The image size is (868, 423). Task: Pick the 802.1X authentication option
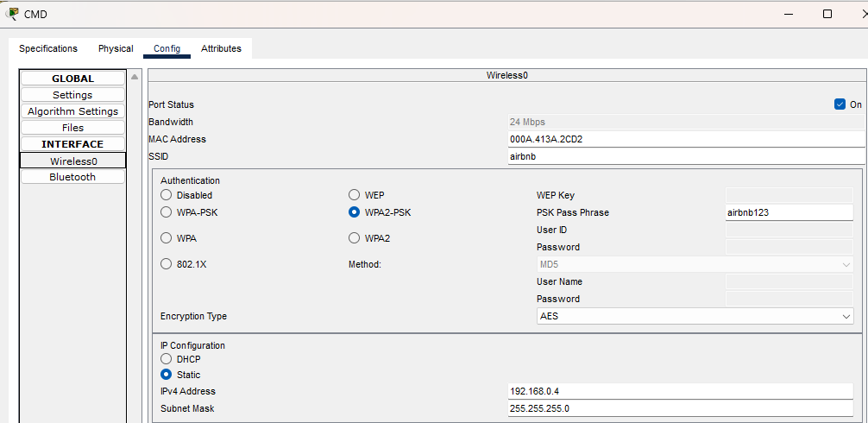(167, 264)
